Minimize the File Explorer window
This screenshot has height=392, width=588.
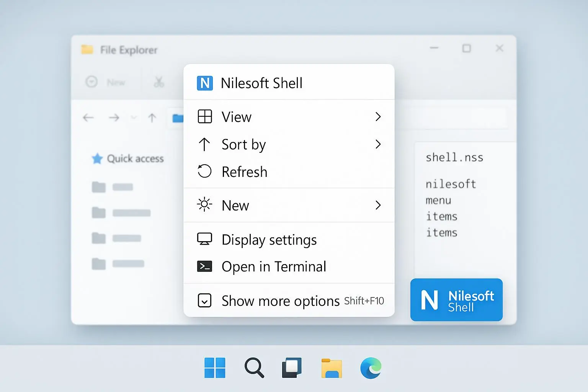pyautogui.click(x=434, y=48)
